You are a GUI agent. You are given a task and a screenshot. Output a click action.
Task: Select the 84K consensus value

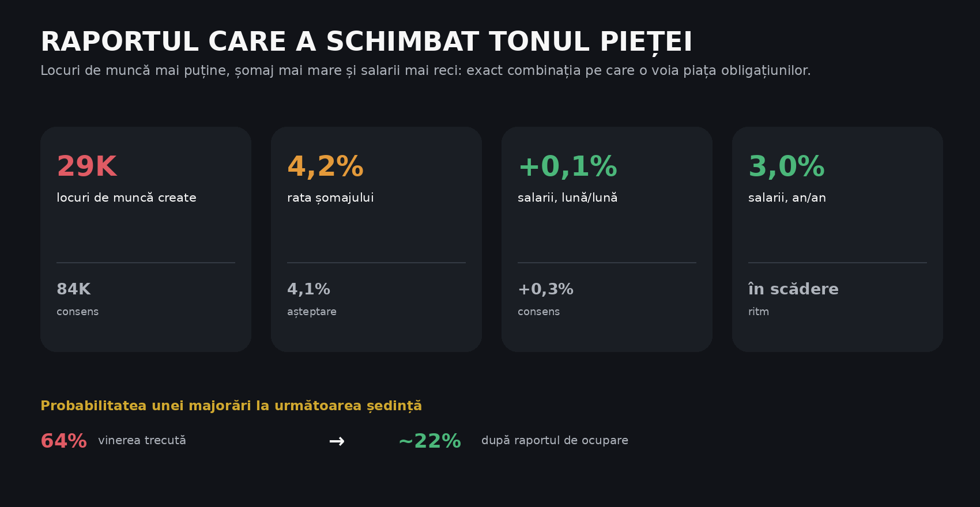(x=73, y=289)
